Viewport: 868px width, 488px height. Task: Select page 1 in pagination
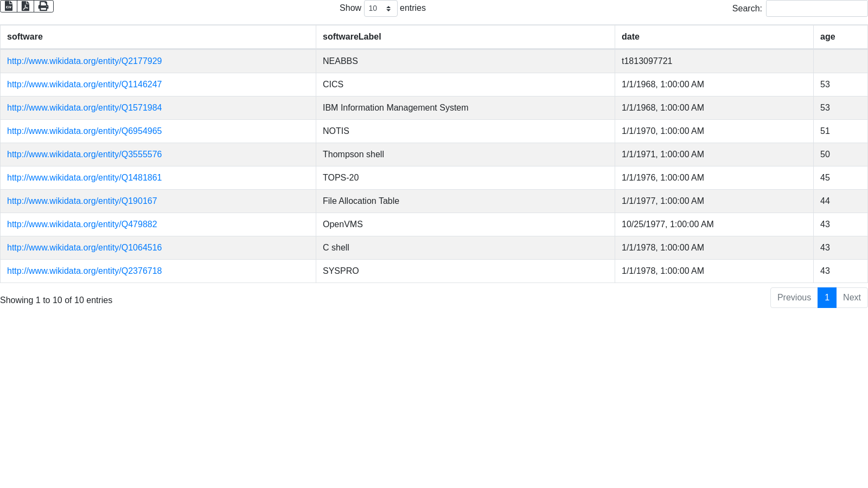click(x=827, y=298)
